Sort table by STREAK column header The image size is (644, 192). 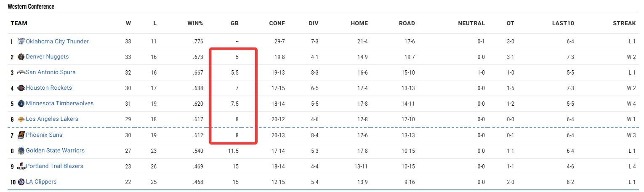pyautogui.click(x=624, y=23)
